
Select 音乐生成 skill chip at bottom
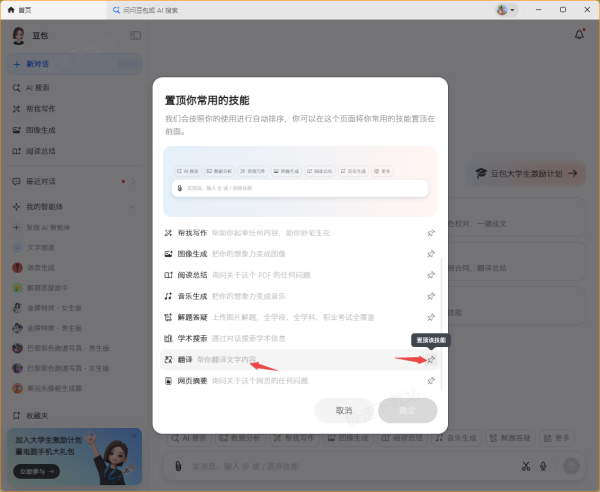(x=457, y=438)
